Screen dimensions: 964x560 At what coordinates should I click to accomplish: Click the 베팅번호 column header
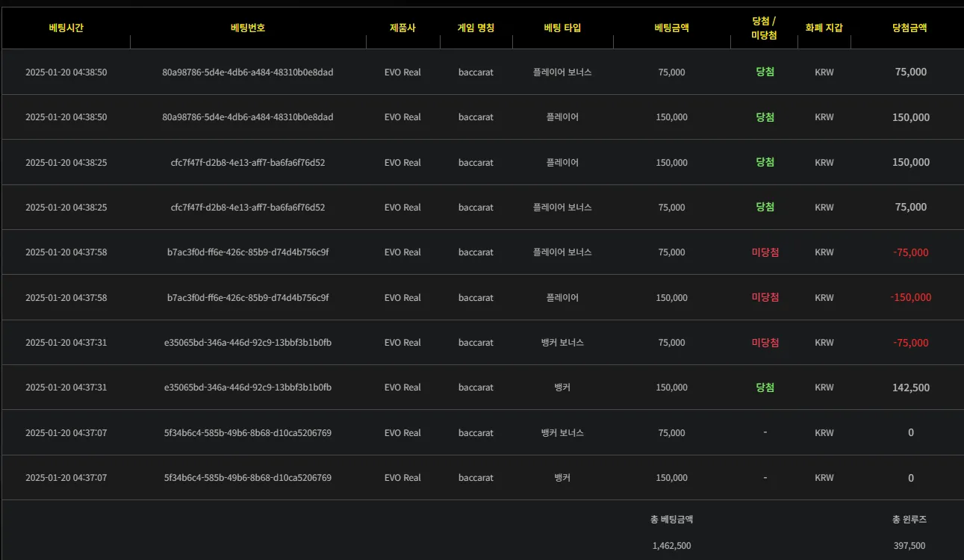point(248,28)
